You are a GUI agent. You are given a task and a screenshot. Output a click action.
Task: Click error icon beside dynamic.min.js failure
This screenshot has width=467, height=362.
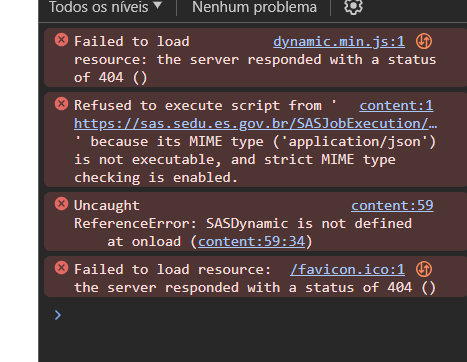coord(61,40)
